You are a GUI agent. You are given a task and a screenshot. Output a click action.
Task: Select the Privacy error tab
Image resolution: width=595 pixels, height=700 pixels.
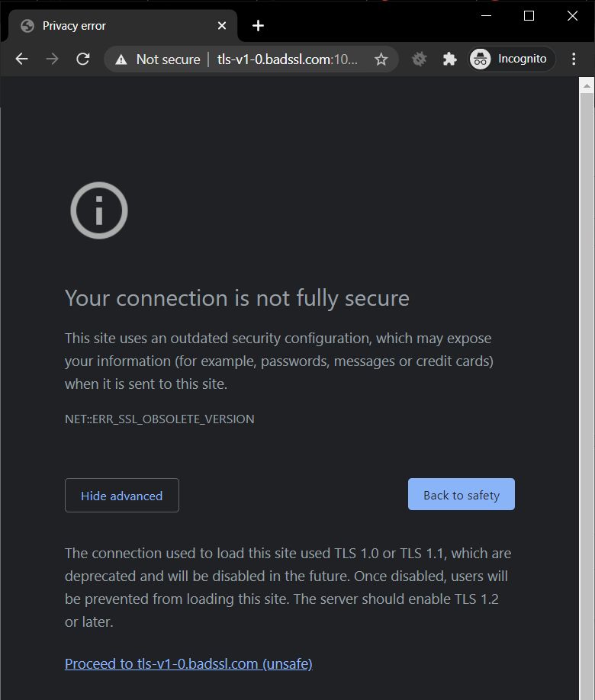point(122,26)
